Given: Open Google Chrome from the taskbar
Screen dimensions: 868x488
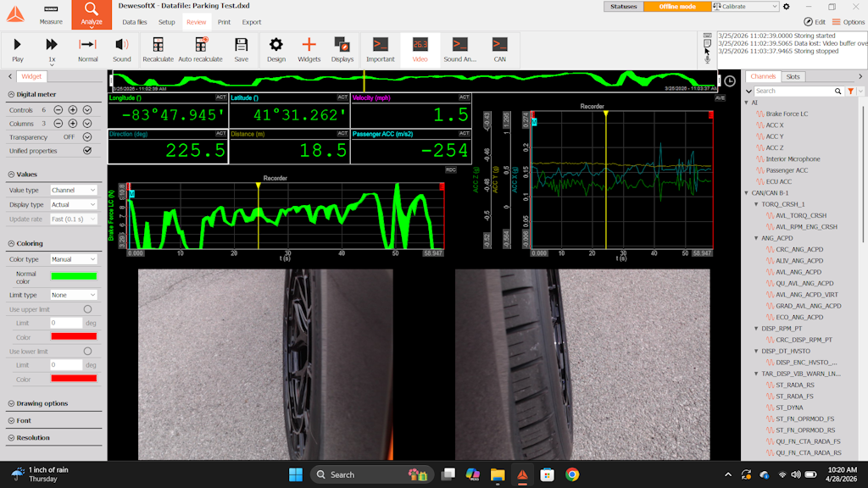Looking at the screenshot, I should click(x=572, y=474).
